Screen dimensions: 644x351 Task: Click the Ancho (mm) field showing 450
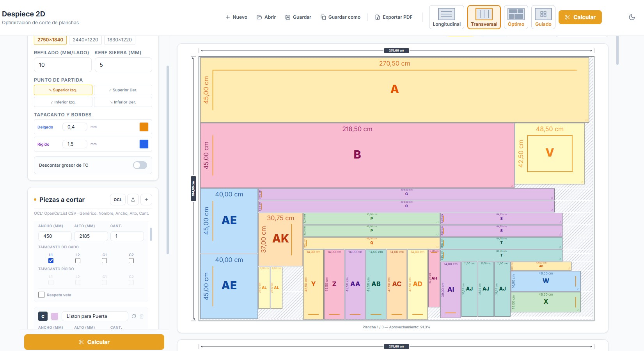click(55, 236)
